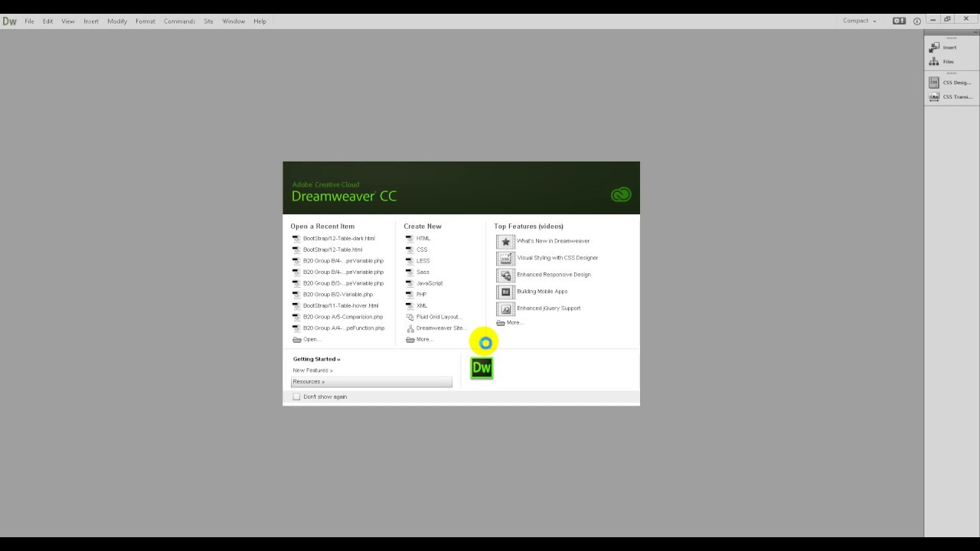
Task: Open the Site menu
Action: [208, 21]
